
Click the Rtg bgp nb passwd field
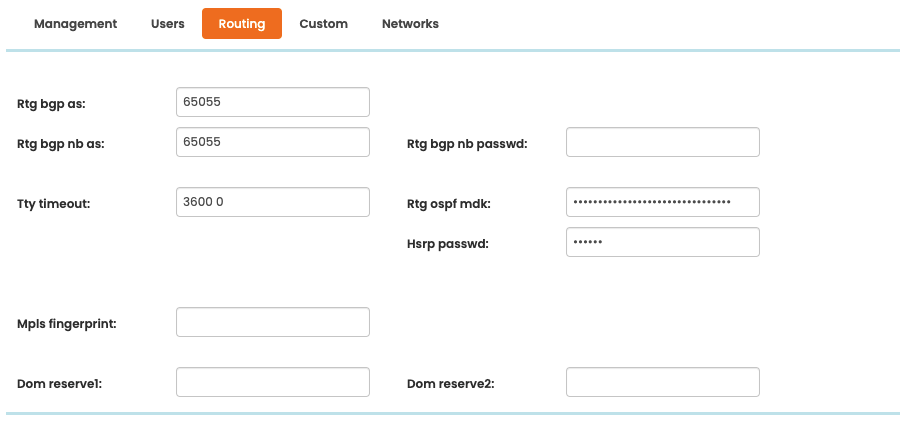(x=662, y=142)
